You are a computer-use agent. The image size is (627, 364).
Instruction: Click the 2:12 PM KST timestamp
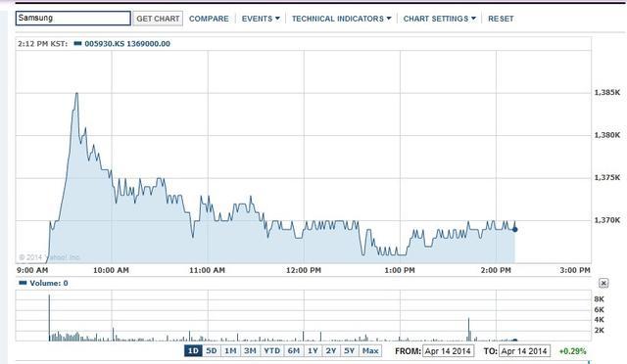tap(42, 44)
